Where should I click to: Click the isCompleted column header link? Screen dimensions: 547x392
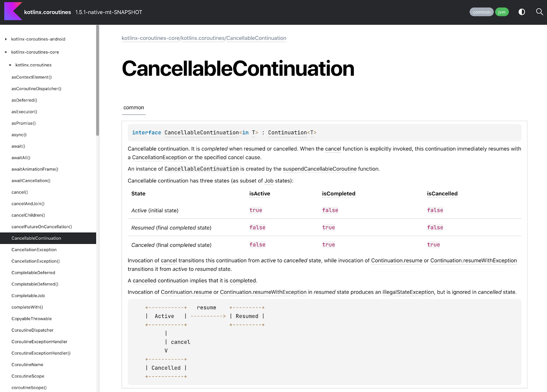tap(338, 194)
